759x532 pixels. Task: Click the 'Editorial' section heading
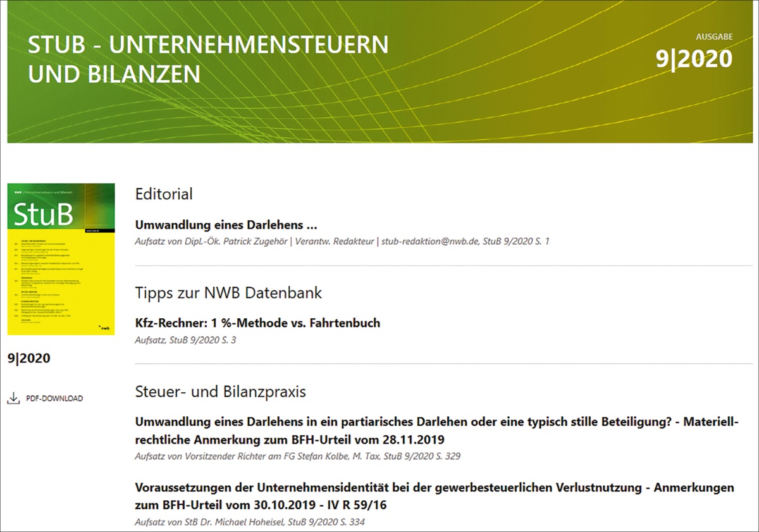(164, 194)
